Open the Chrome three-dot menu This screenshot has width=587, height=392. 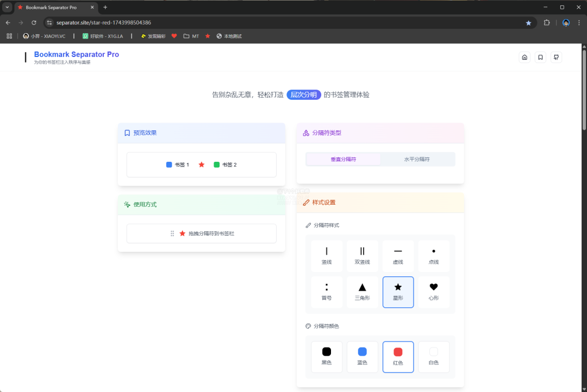pyautogui.click(x=579, y=22)
